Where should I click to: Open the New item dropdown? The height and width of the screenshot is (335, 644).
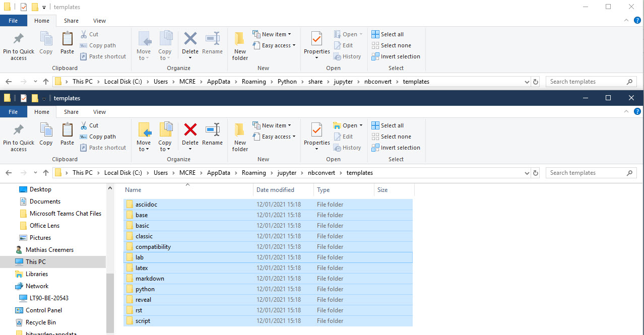tap(272, 125)
